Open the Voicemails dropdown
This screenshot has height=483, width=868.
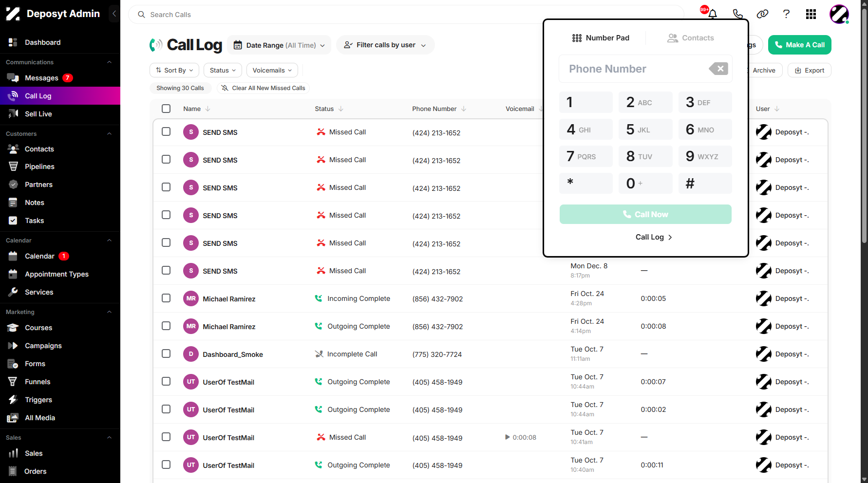pos(272,70)
